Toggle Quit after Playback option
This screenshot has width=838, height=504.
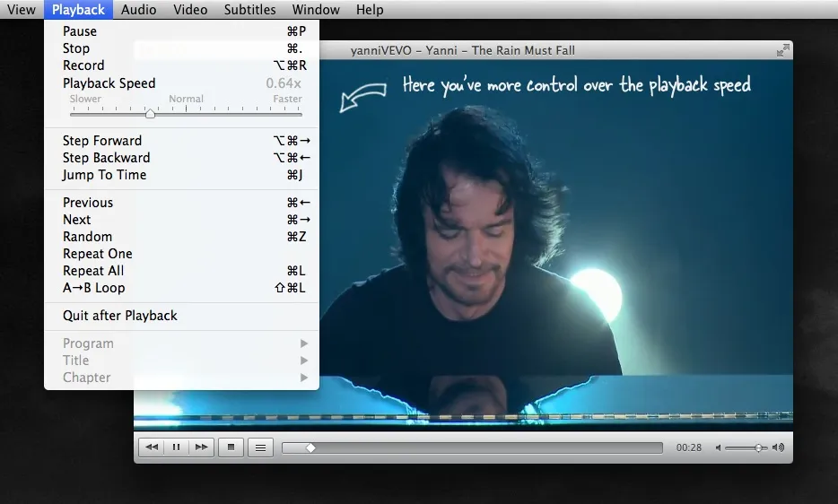(x=182, y=316)
